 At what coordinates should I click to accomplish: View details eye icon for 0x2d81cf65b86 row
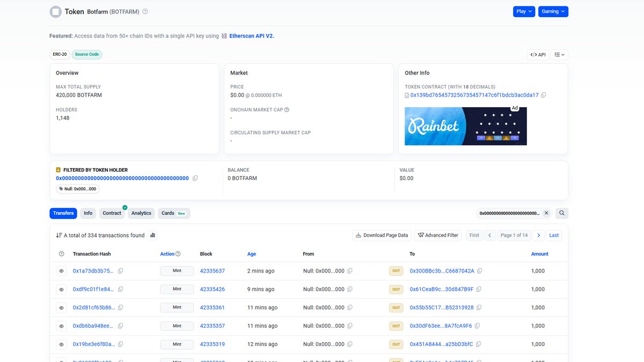click(x=61, y=307)
